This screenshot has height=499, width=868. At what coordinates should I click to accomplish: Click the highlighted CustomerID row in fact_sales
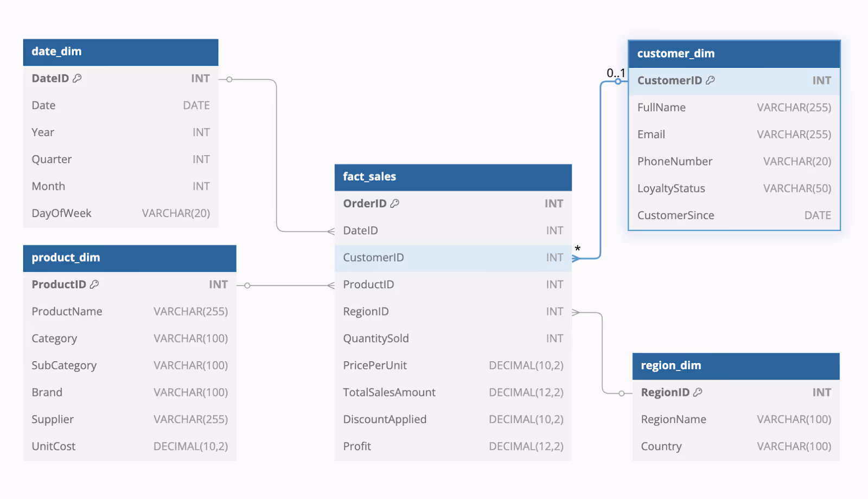[453, 258]
